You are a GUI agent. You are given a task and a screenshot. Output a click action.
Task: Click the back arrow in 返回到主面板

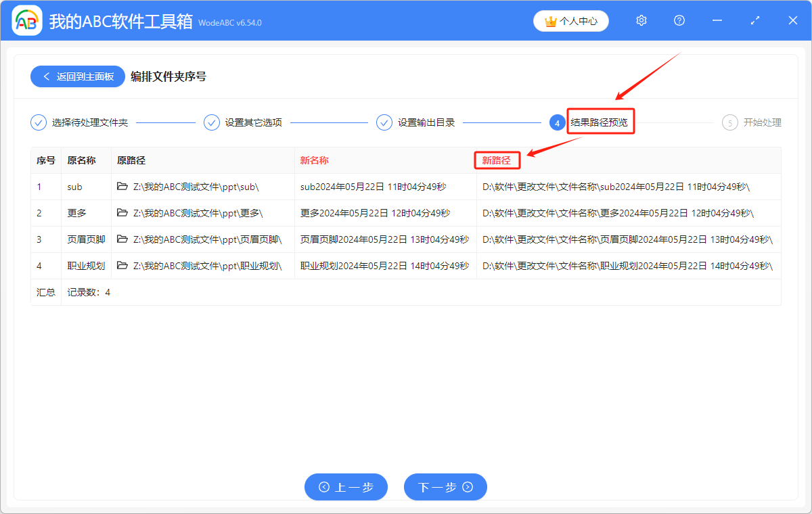(46, 76)
